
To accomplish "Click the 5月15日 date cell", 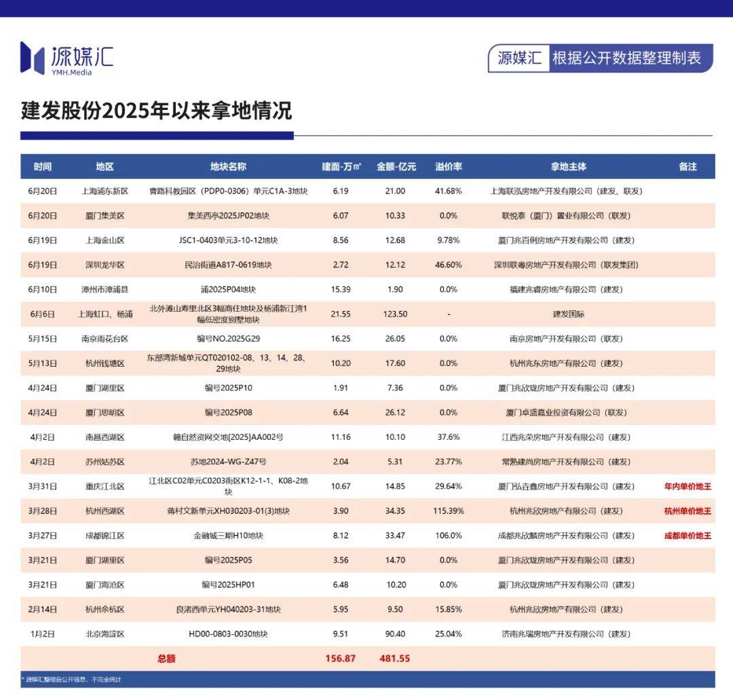I will 43,339.
